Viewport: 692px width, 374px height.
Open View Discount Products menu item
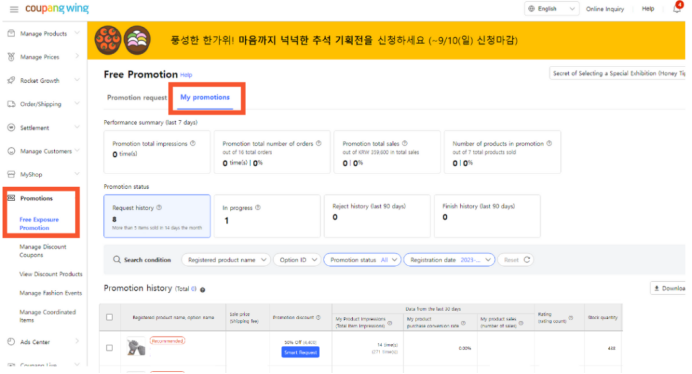pos(51,274)
